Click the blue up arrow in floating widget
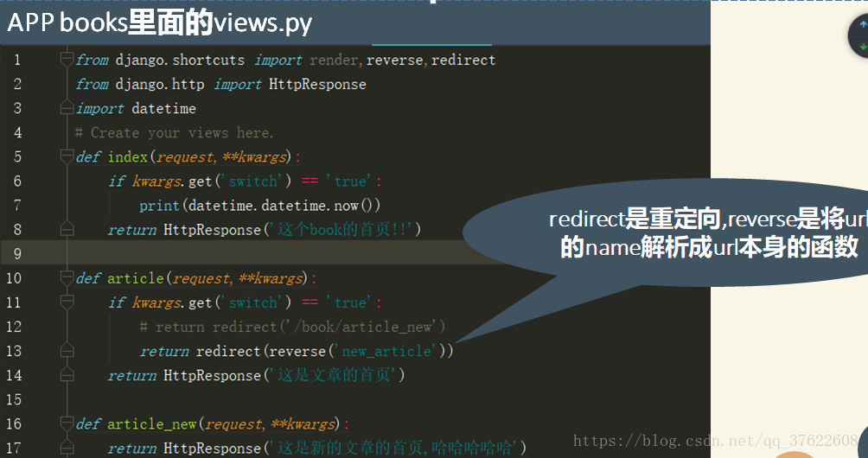 click(863, 24)
